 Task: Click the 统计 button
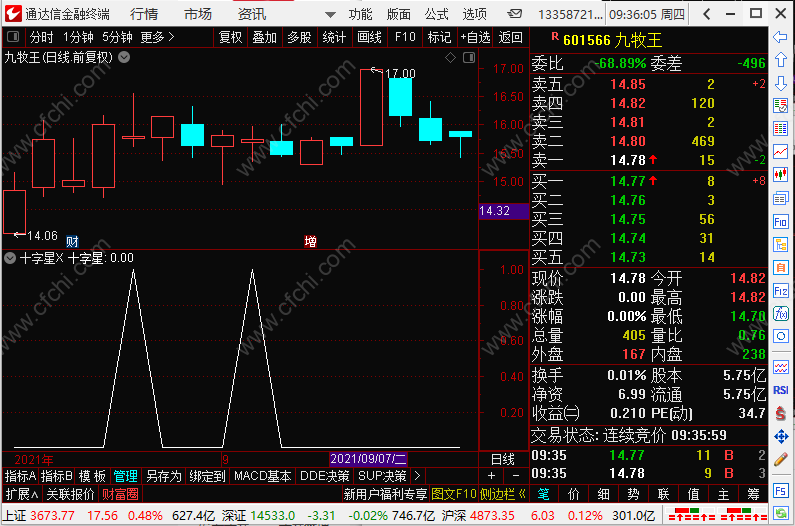(334, 37)
